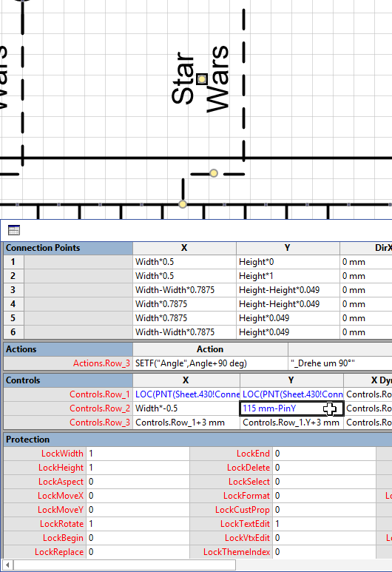Viewport: 392px width, 572px height.
Task: Click the horizontal scrollbar left arrow
Action: [7, 565]
